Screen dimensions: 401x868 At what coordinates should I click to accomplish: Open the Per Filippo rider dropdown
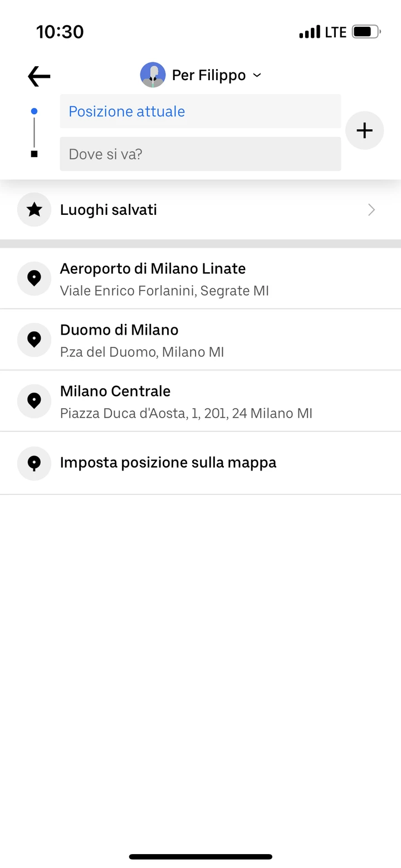click(200, 75)
